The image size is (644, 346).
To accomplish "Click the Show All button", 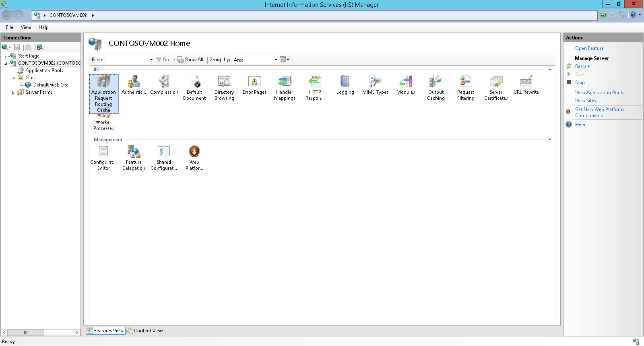I will pyautogui.click(x=190, y=60).
